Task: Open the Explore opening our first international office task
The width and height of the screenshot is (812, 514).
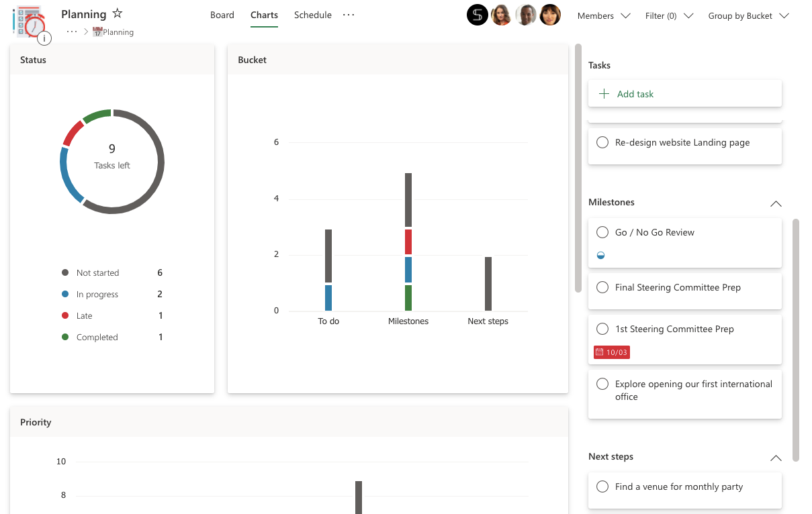Action: pyautogui.click(x=685, y=395)
